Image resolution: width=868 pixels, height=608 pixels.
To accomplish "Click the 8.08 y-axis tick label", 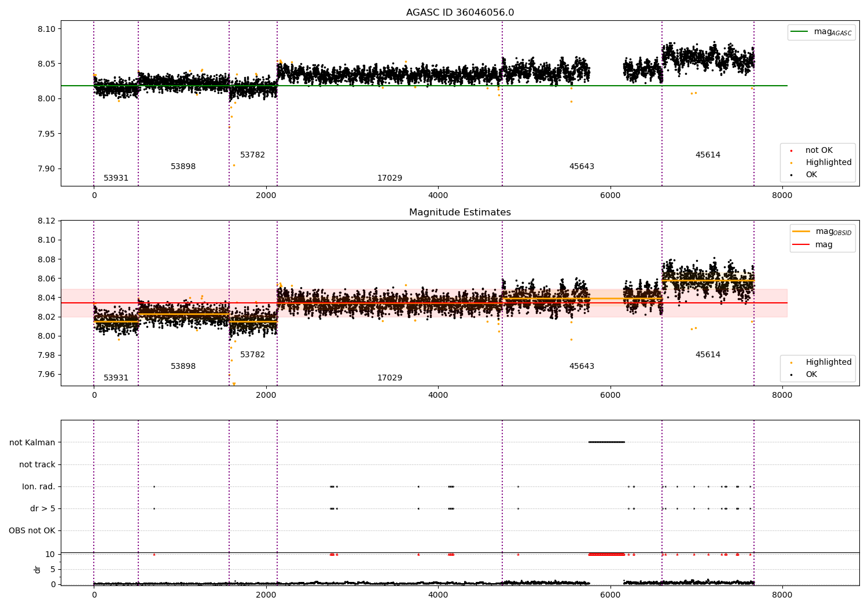I will point(46,259).
